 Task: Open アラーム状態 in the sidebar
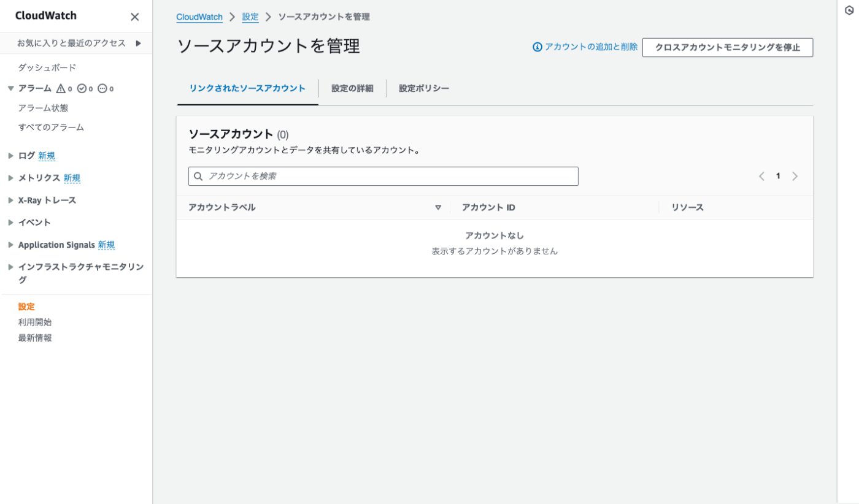43,109
